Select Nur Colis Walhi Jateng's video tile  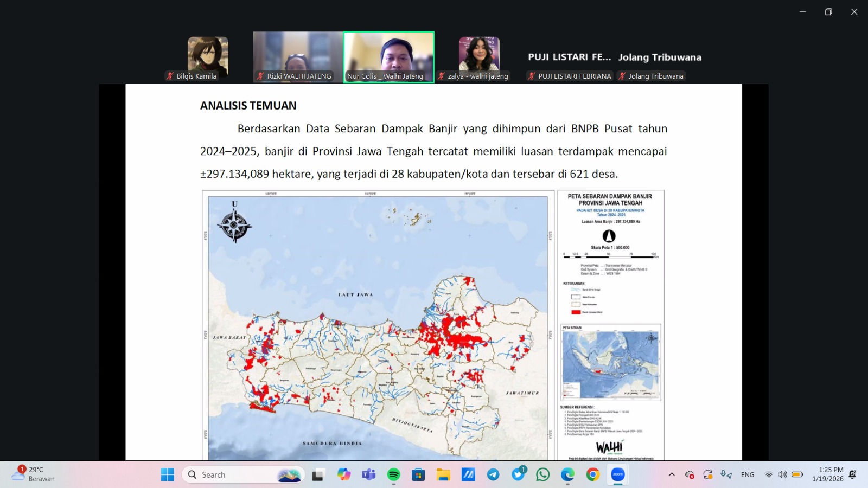coord(389,56)
